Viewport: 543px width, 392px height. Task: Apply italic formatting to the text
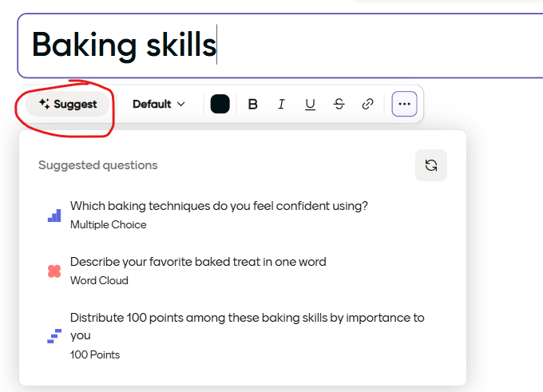tap(281, 104)
